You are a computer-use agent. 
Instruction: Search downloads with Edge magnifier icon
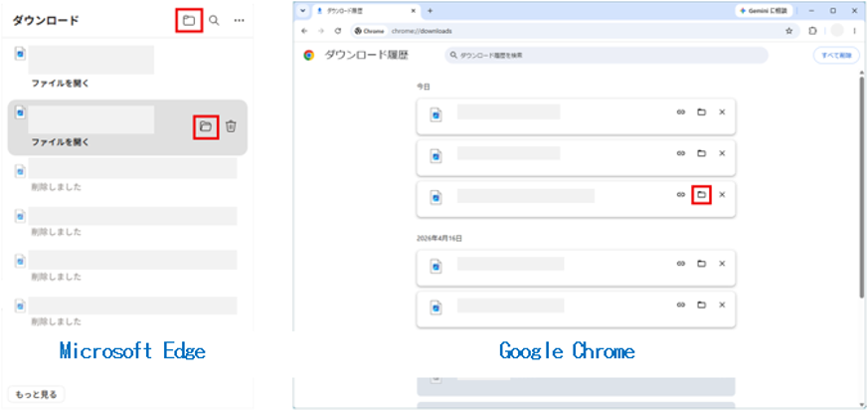coord(214,21)
